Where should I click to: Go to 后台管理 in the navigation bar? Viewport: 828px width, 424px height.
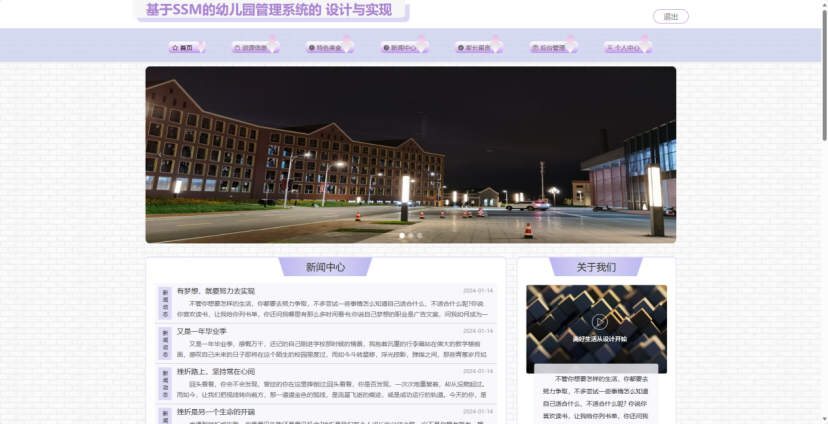coord(553,48)
